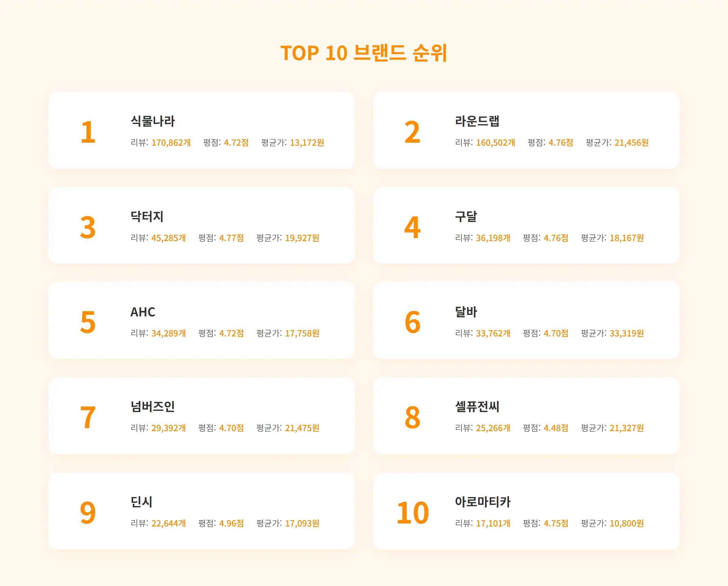Select the 식물나라 brand name
The width and height of the screenshot is (728, 586).
153,121
